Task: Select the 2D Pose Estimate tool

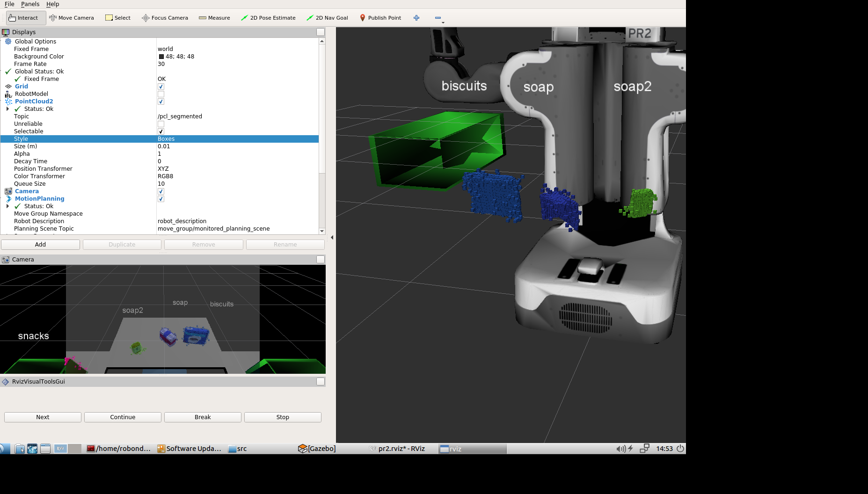Action: (268, 18)
